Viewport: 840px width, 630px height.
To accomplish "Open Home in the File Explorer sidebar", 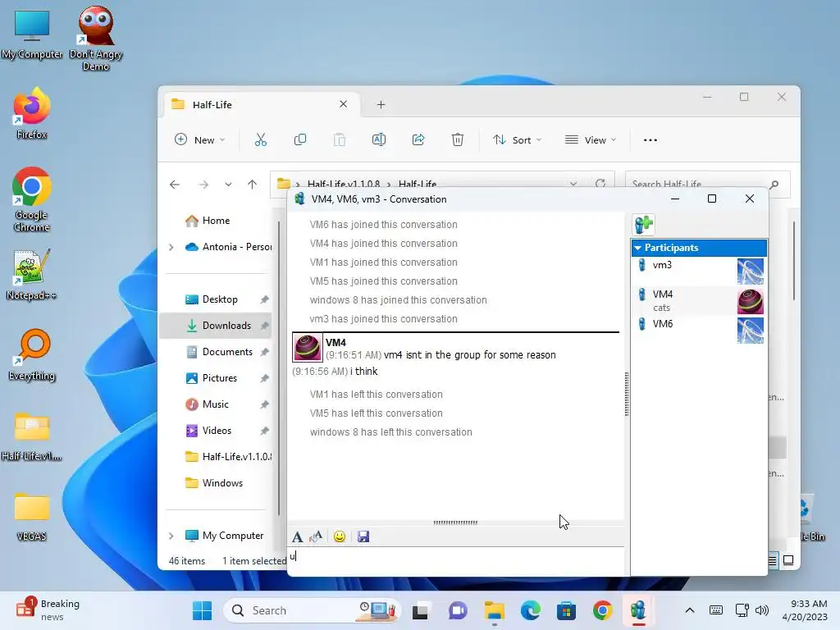I will click(216, 220).
